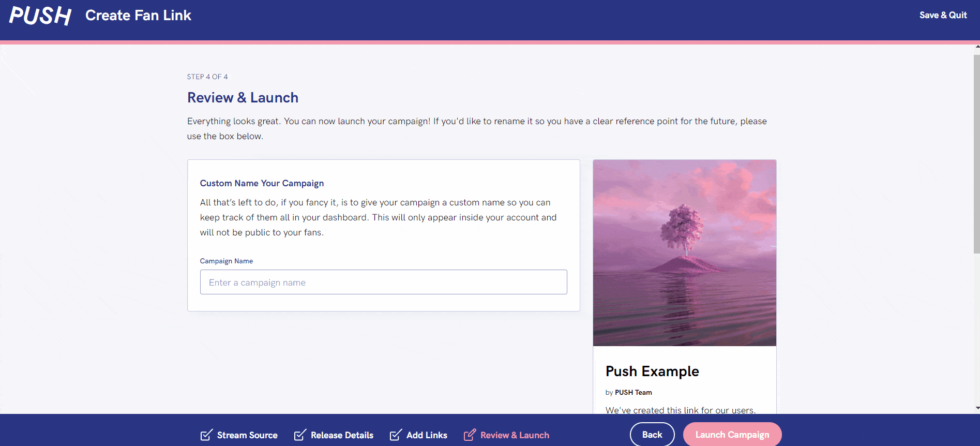Image resolution: width=980 pixels, height=446 pixels.
Task: Select the Review & Launch step
Action: click(506, 435)
